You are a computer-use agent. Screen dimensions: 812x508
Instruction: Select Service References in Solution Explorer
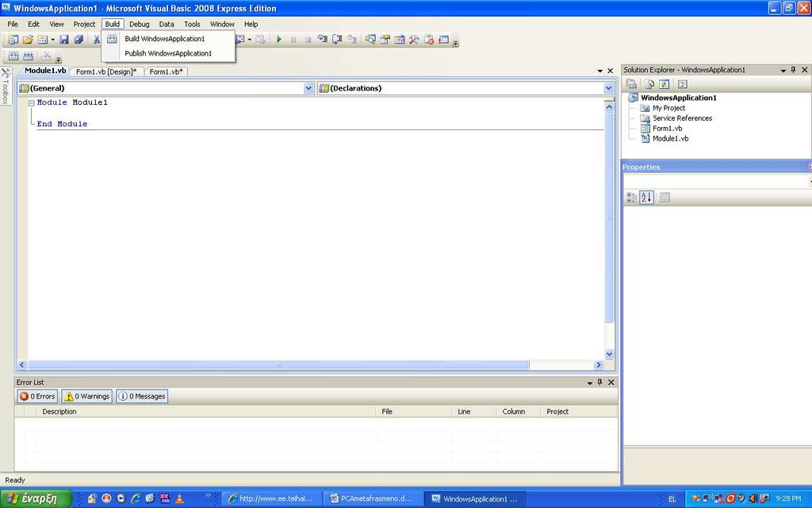tap(682, 118)
